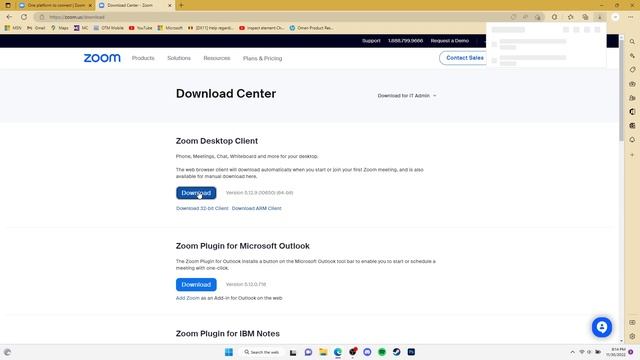Open Photoshop from the taskbar

point(411,352)
